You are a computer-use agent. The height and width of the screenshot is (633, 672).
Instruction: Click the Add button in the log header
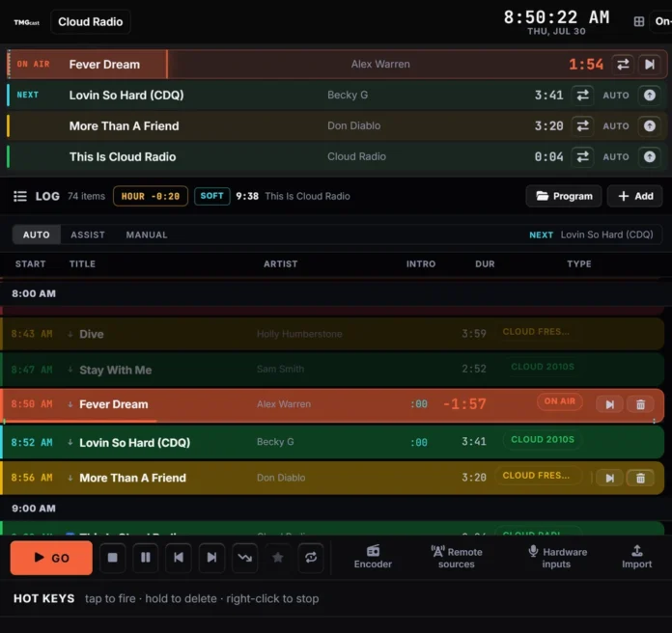coord(635,196)
